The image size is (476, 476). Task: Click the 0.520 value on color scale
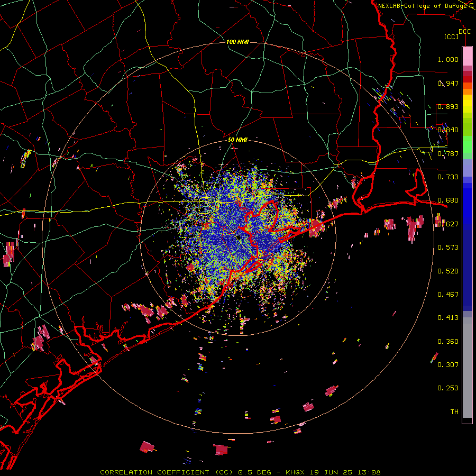click(x=448, y=271)
